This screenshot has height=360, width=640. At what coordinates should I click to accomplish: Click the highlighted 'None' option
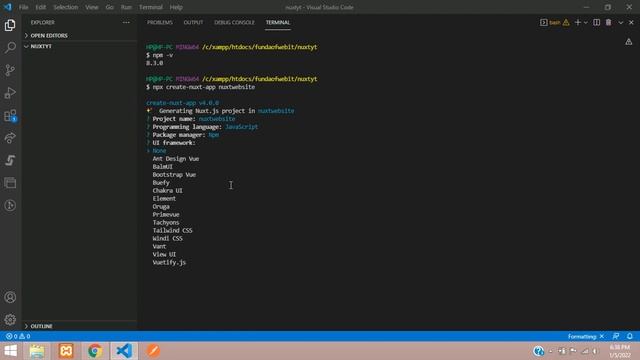pyautogui.click(x=159, y=151)
